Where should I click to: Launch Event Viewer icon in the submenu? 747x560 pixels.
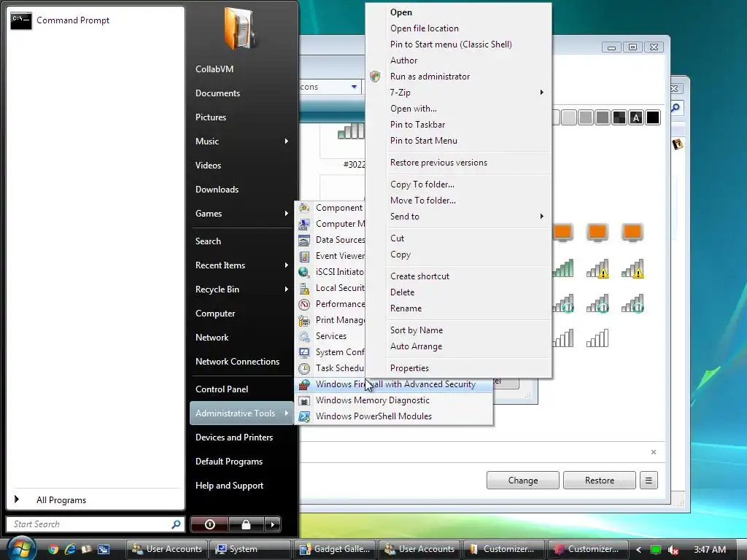[x=304, y=256]
